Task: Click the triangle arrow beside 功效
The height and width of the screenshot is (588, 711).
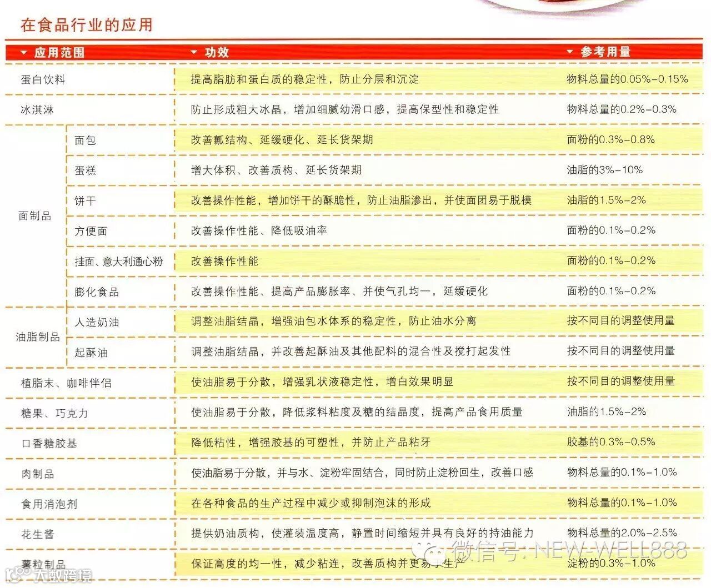Action: (194, 52)
